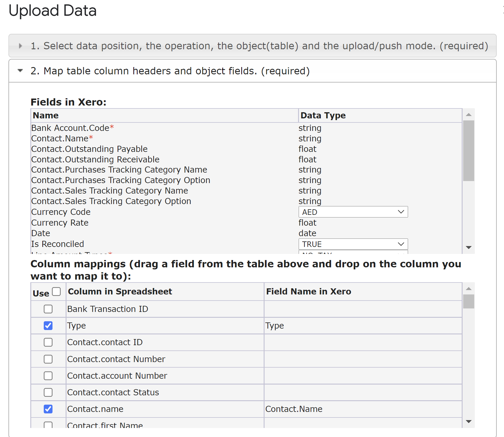Expand section 1 Select data position
This screenshot has width=504, height=437.
pos(252,46)
